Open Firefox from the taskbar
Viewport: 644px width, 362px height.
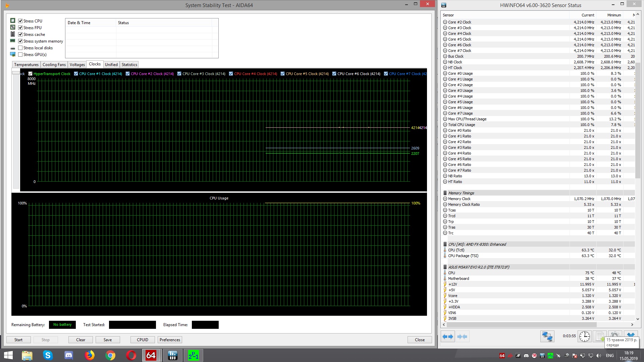(x=90, y=355)
